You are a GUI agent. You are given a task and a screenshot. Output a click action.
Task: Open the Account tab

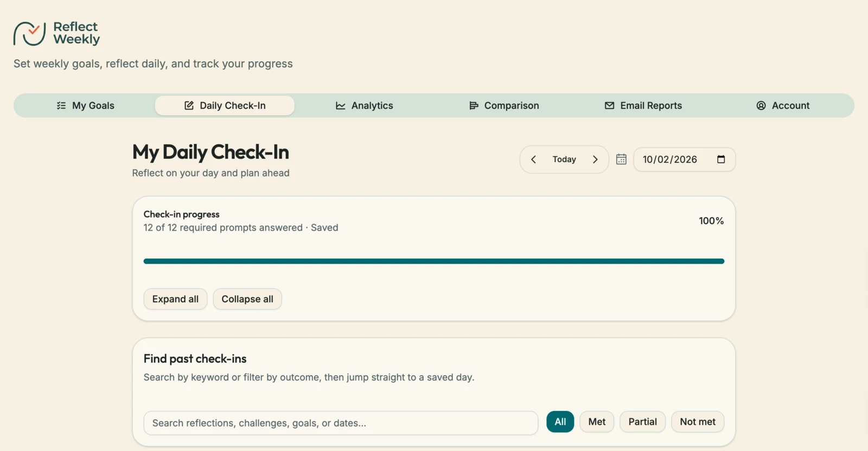(x=783, y=106)
